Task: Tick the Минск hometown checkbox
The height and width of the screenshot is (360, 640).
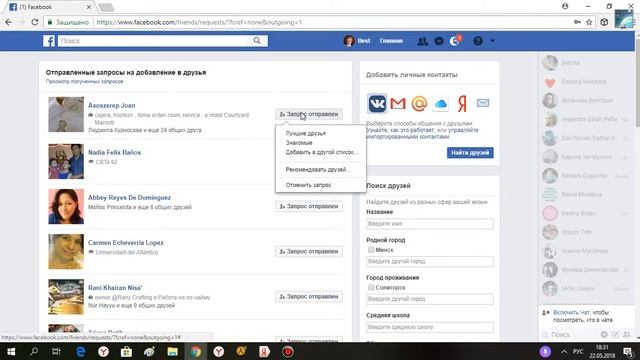Action: click(371, 249)
